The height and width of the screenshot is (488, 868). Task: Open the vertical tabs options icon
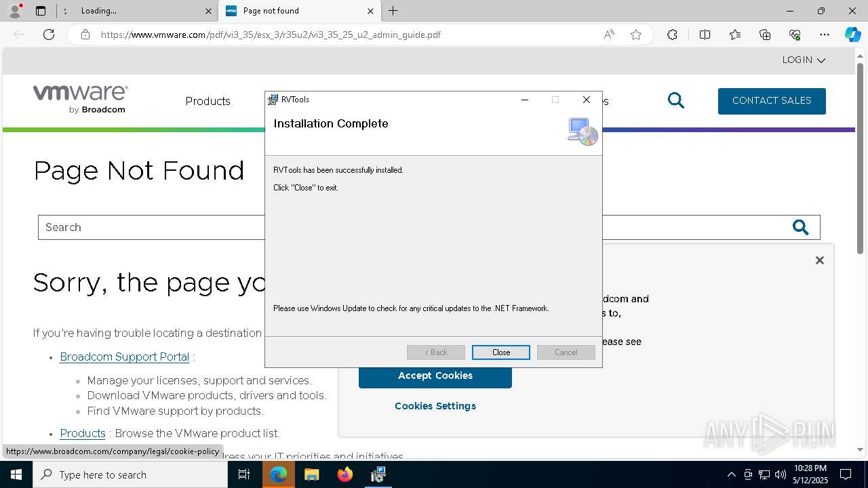coord(65,11)
